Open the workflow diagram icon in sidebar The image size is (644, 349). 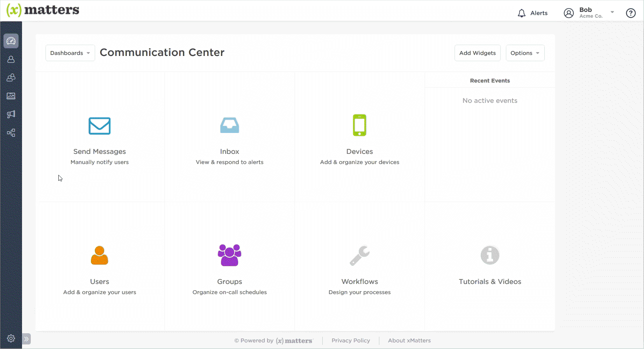coord(11,133)
